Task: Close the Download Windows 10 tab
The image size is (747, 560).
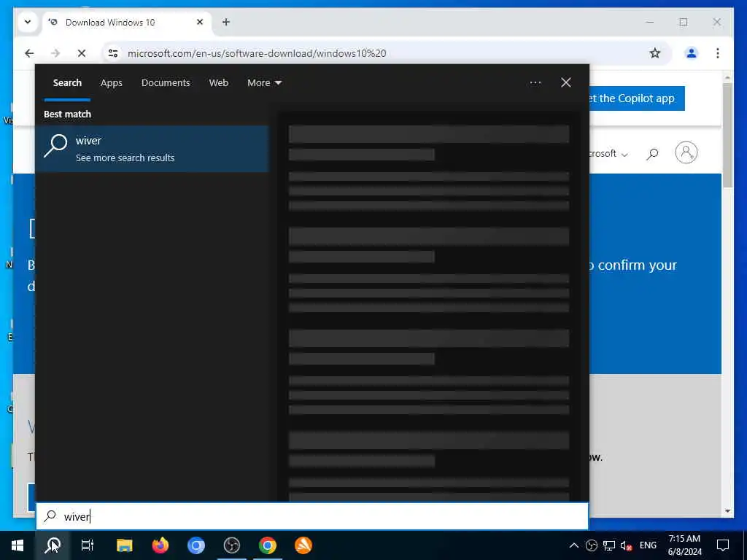Action: point(200,22)
